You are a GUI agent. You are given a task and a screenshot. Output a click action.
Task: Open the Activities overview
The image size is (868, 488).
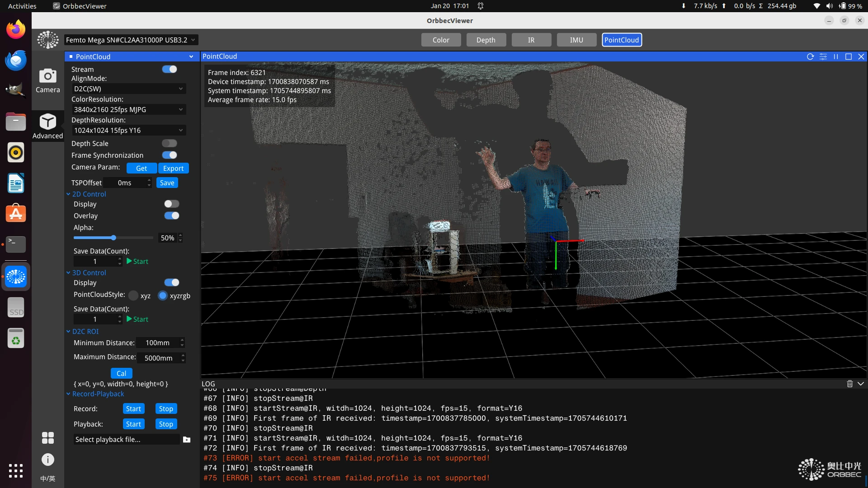tap(22, 6)
